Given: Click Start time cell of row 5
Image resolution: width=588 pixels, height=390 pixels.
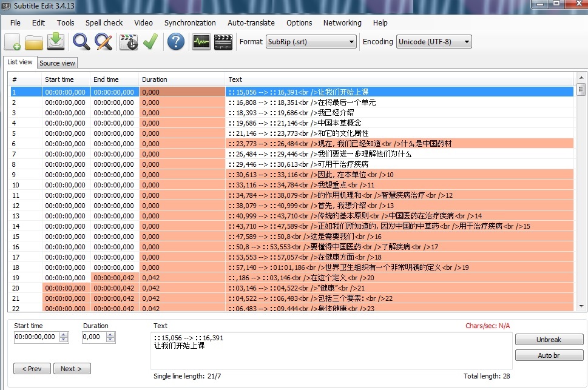Looking at the screenshot, I should tap(66, 133).
